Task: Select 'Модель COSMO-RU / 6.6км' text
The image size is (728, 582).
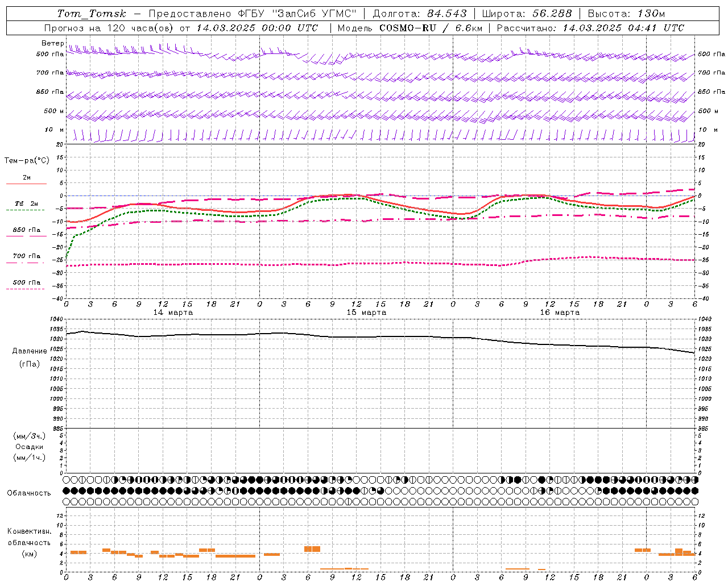Action: (410, 28)
